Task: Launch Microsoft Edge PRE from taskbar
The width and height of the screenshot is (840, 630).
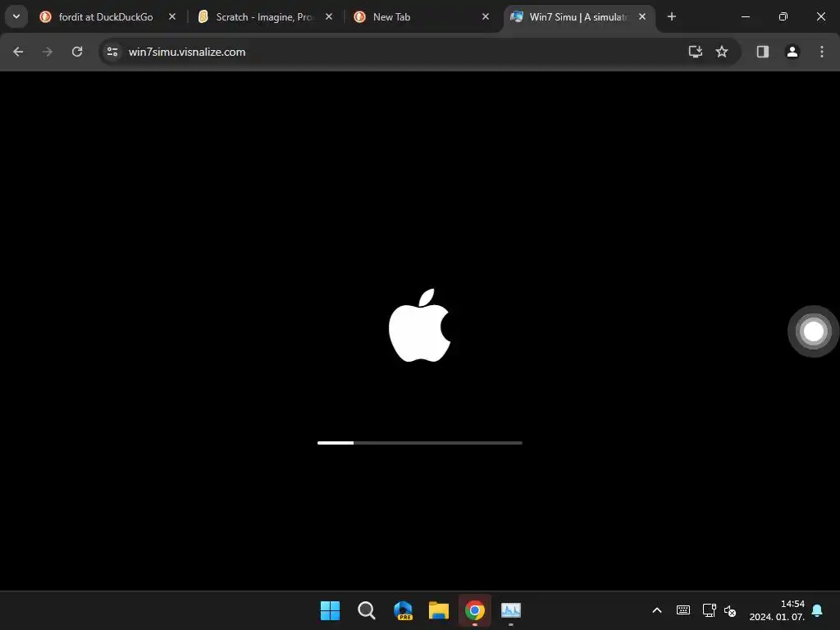Action: [x=403, y=610]
